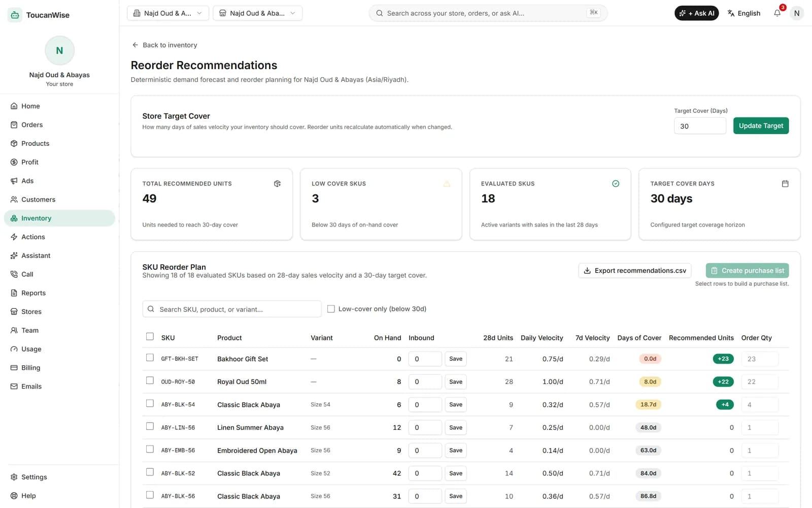Click the Total Recommended Units package icon
The width and height of the screenshot is (812, 508).
click(x=277, y=183)
